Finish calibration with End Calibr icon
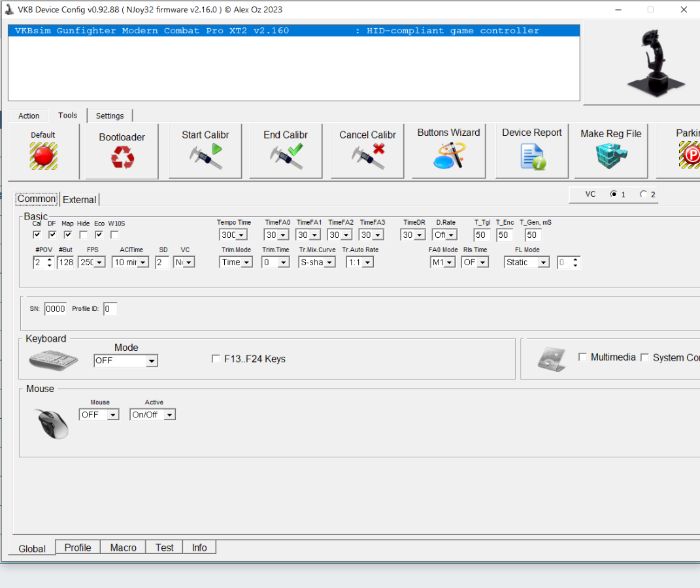 click(286, 156)
